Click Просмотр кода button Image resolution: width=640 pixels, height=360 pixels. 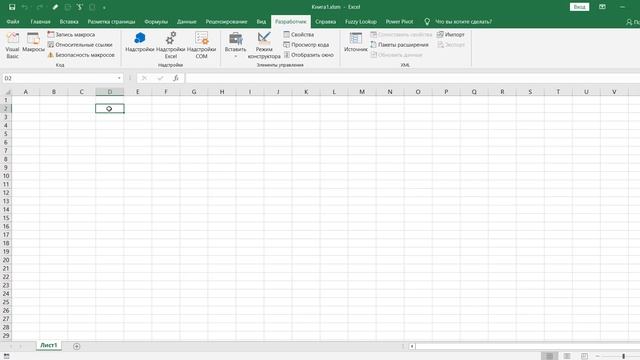click(306, 44)
